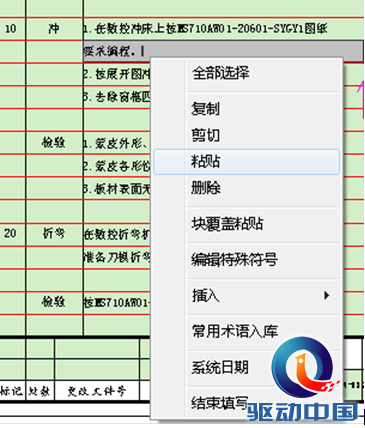Click 剪切 in the context menu
The width and height of the screenshot is (365, 428).
coord(247,135)
